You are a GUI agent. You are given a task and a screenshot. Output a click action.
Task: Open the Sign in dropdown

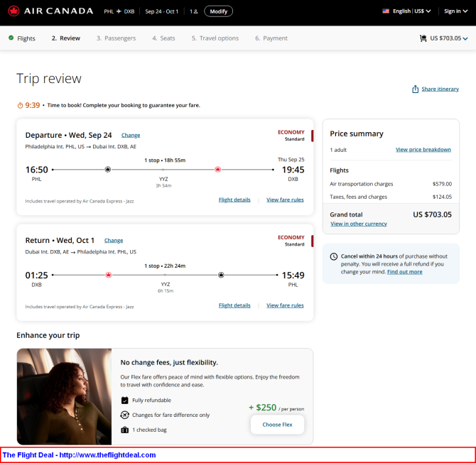pos(455,11)
